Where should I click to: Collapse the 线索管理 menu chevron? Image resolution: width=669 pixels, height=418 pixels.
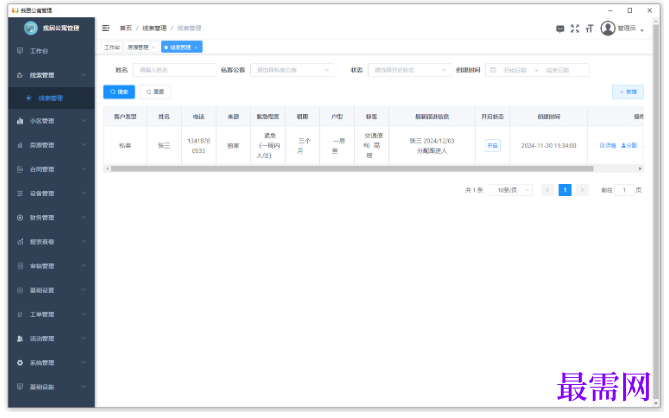click(84, 75)
